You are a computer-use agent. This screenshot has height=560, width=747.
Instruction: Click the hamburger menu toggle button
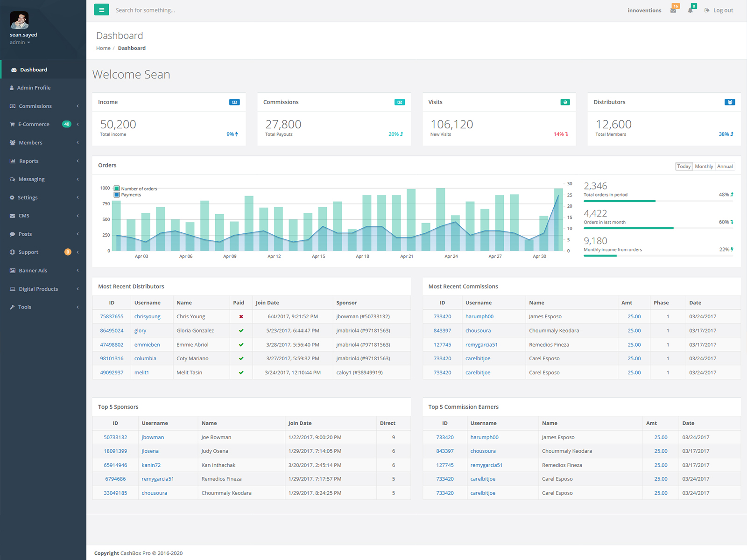coord(101,10)
